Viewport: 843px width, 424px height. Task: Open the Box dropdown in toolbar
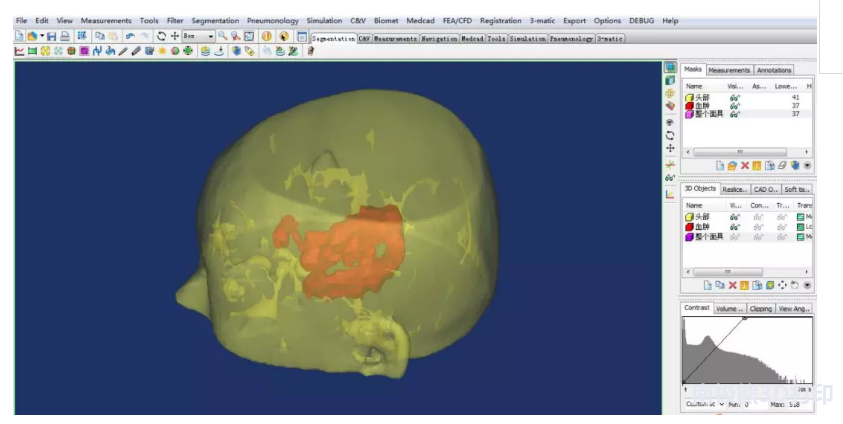(198, 36)
